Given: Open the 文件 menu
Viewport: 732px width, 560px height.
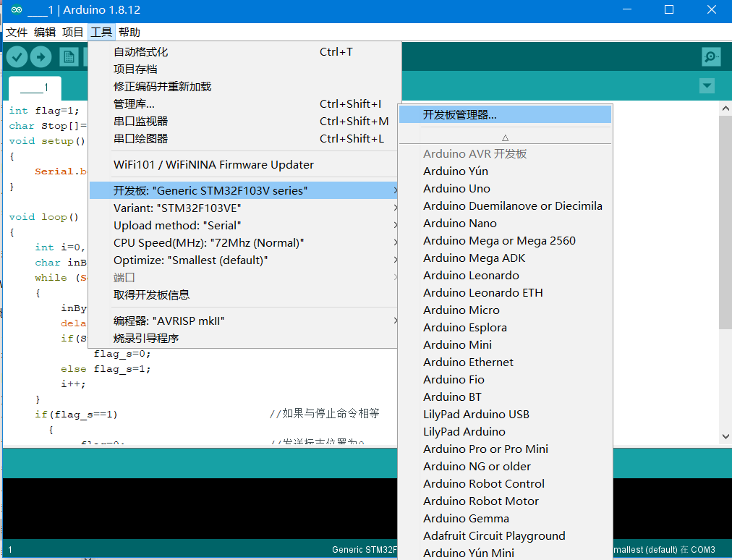Looking at the screenshot, I should pos(17,33).
